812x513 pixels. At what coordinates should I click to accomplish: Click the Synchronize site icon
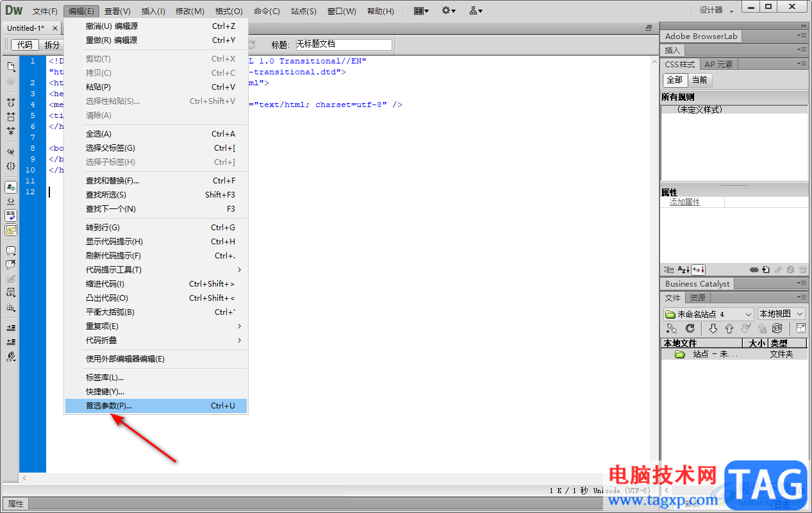pyautogui.click(x=777, y=328)
